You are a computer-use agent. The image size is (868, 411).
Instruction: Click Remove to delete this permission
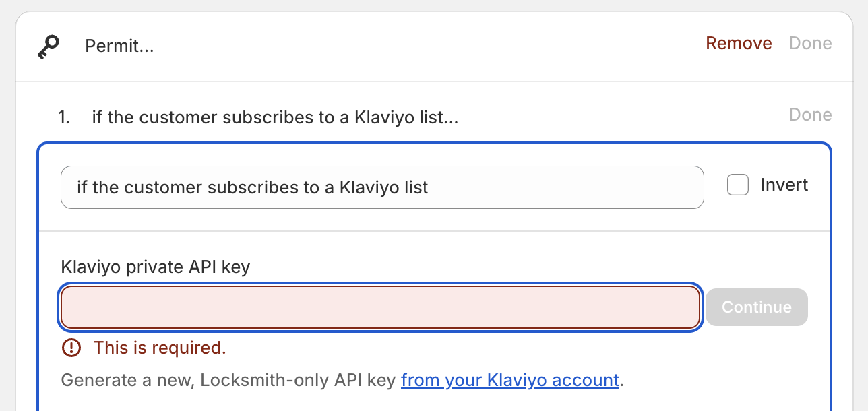[x=739, y=43]
